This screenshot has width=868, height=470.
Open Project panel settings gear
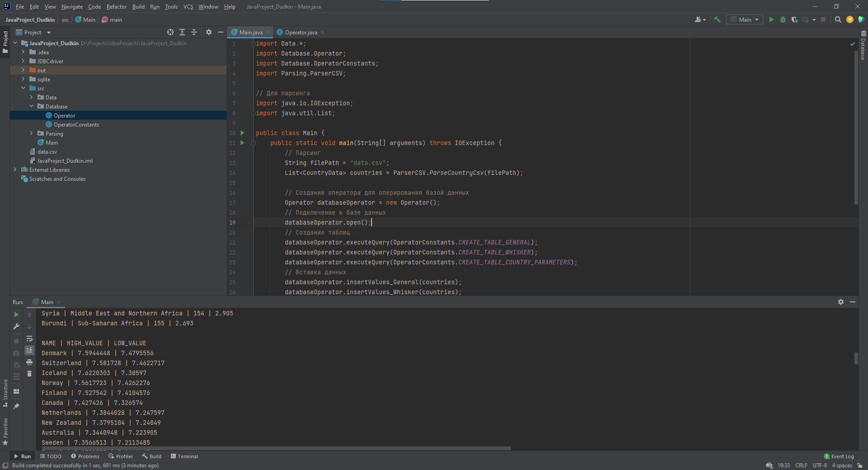[208, 32]
